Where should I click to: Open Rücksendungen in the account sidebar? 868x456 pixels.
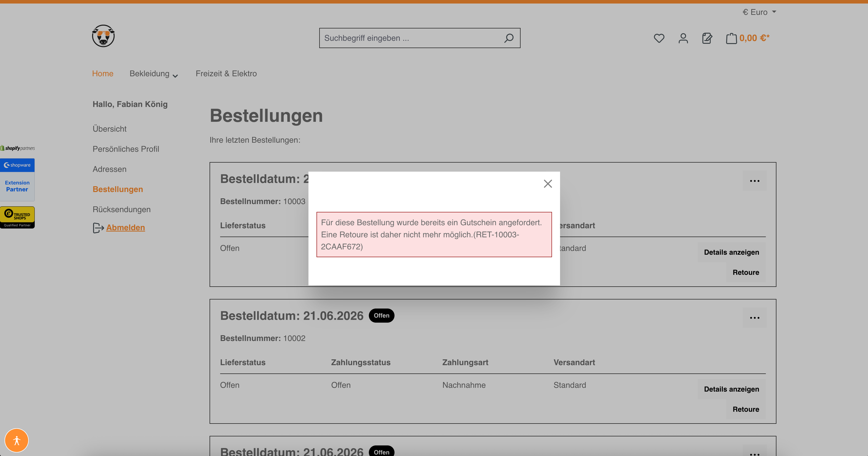point(122,209)
